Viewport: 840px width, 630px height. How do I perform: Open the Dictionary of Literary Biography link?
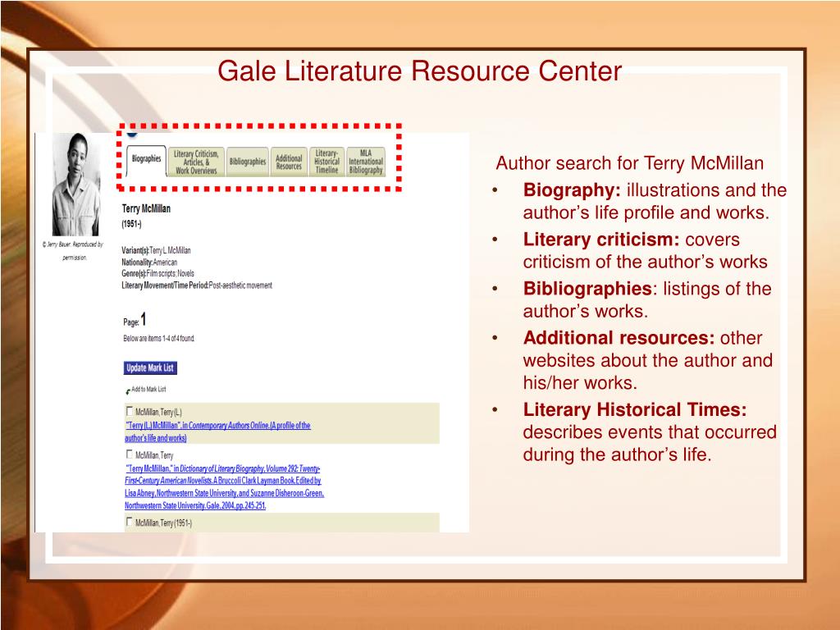(x=224, y=487)
